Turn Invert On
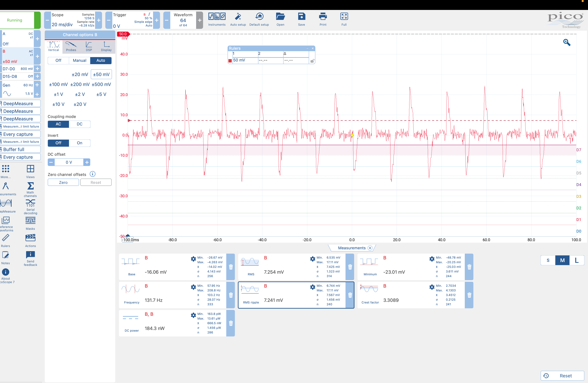The height and width of the screenshot is (383, 588). (79, 143)
